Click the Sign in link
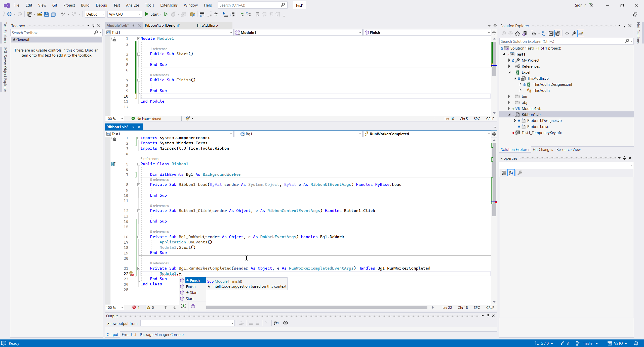Image resolution: width=644 pixels, height=347 pixels. 580,5
